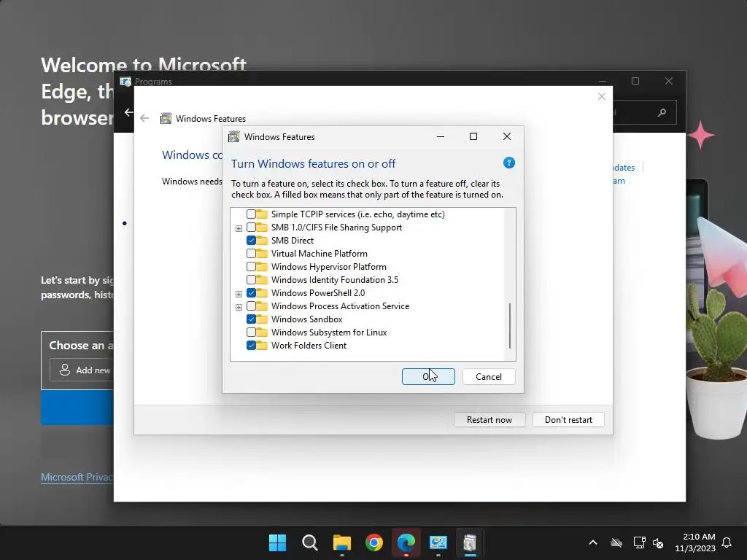Click the taskbar clock showing 2:10 AM

click(x=695, y=542)
